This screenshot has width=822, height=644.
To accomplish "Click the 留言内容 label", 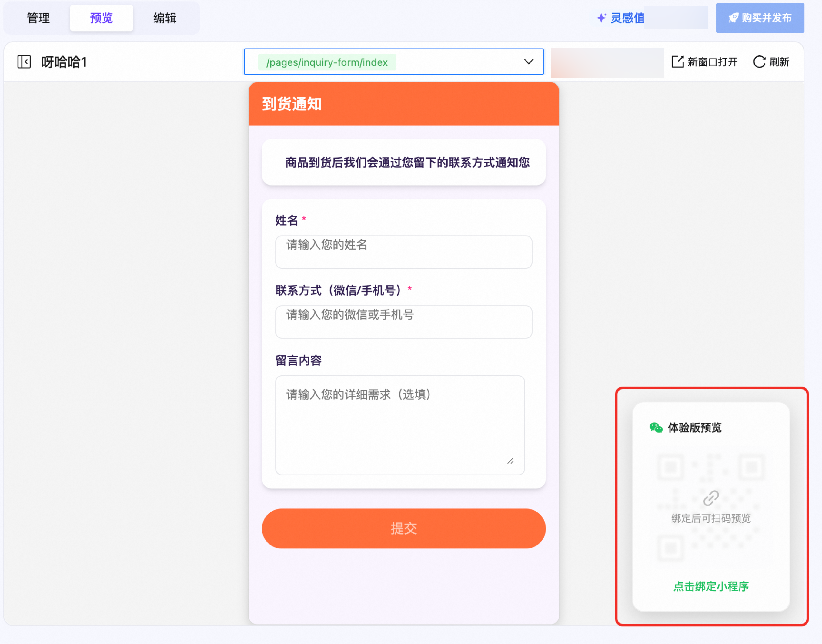I will (298, 361).
